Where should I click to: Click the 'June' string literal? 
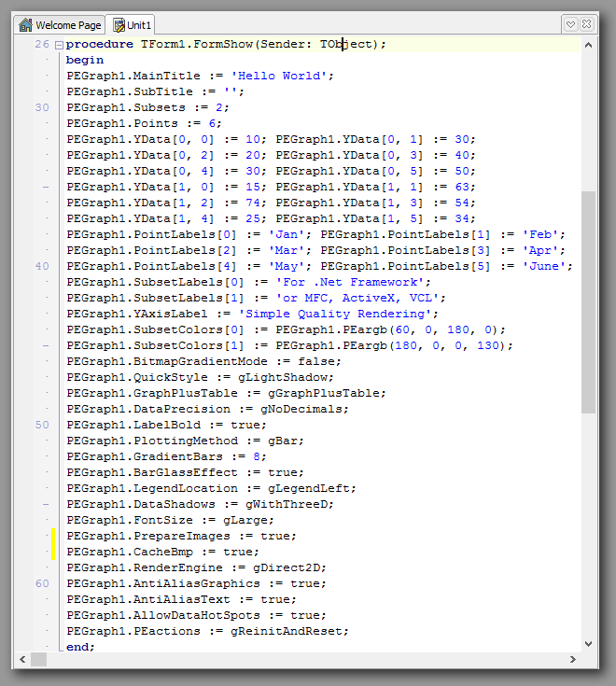(x=544, y=266)
